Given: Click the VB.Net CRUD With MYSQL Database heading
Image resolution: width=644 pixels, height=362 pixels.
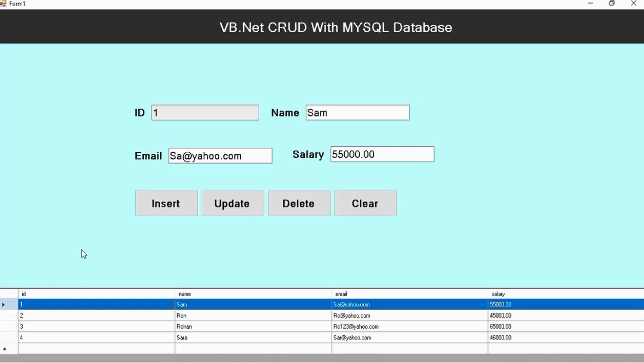Looking at the screenshot, I should click(x=336, y=27).
